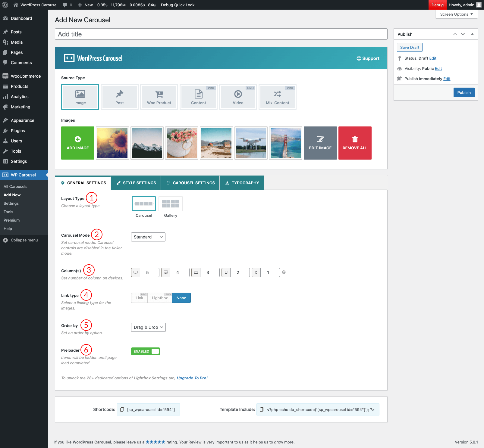The width and height of the screenshot is (484, 448).
Task: Click the columns help question mark icon
Action: point(284,272)
